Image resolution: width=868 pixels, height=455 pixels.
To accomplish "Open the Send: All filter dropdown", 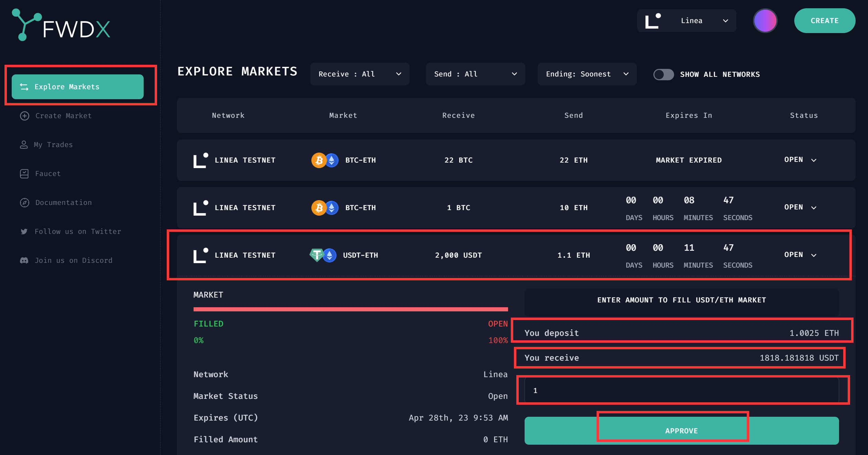I will 475,74.
